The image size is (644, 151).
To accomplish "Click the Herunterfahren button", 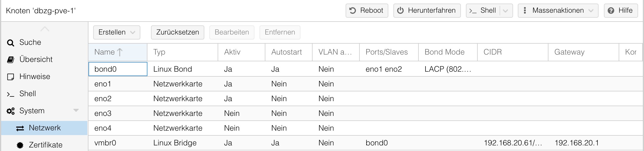I will tap(427, 11).
